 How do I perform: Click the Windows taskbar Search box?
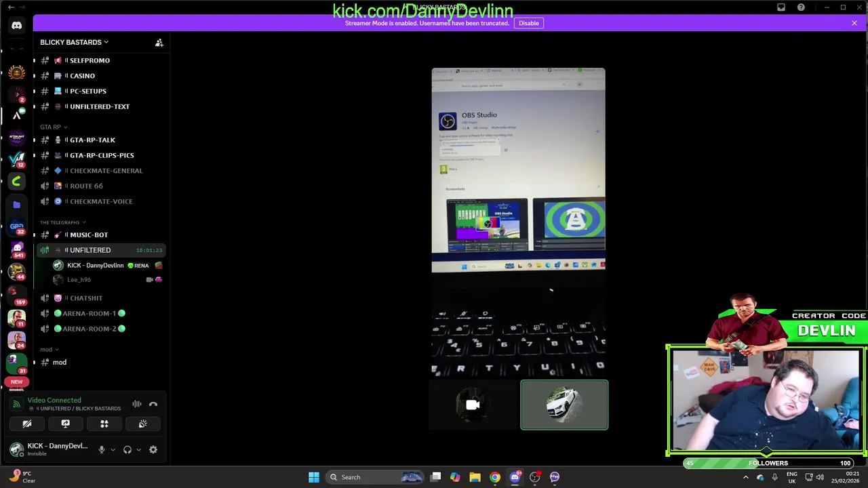coord(375,477)
